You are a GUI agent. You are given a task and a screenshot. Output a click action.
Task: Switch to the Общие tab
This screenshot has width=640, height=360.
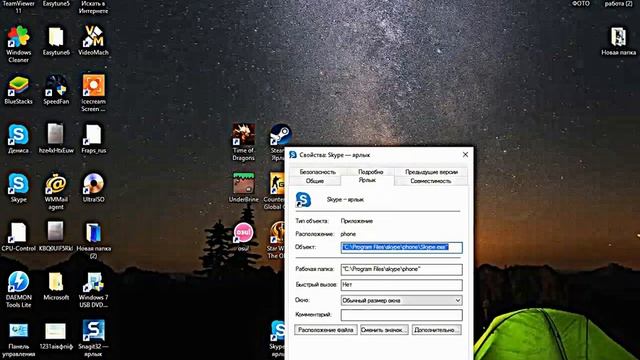point(315,181)
